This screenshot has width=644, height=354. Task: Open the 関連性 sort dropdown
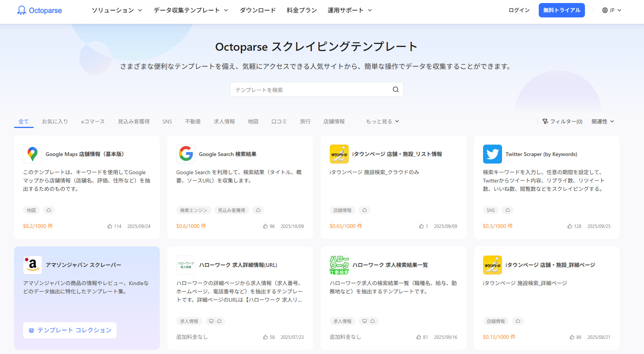coord(603,122)
